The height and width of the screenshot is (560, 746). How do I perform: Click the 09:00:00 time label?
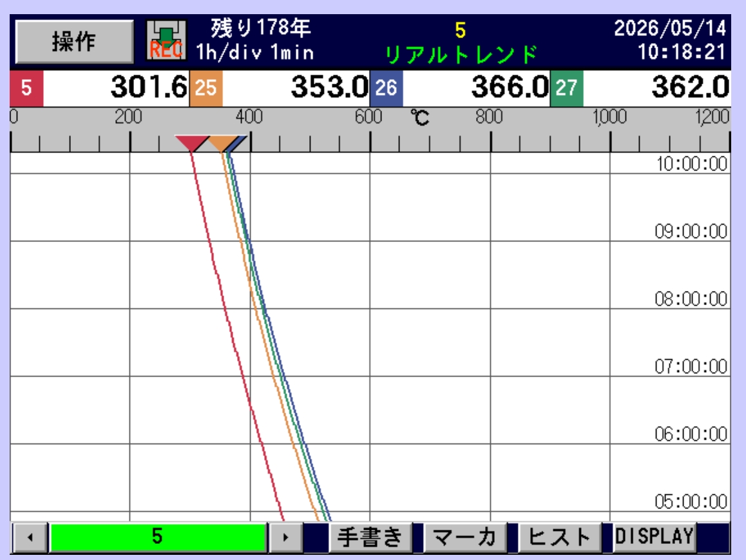[x=691, y=232]
